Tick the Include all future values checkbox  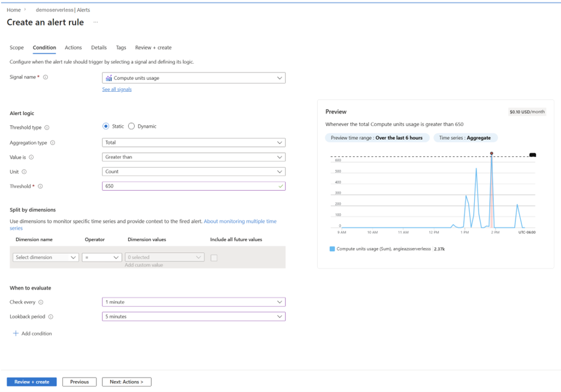click(214, 258)
